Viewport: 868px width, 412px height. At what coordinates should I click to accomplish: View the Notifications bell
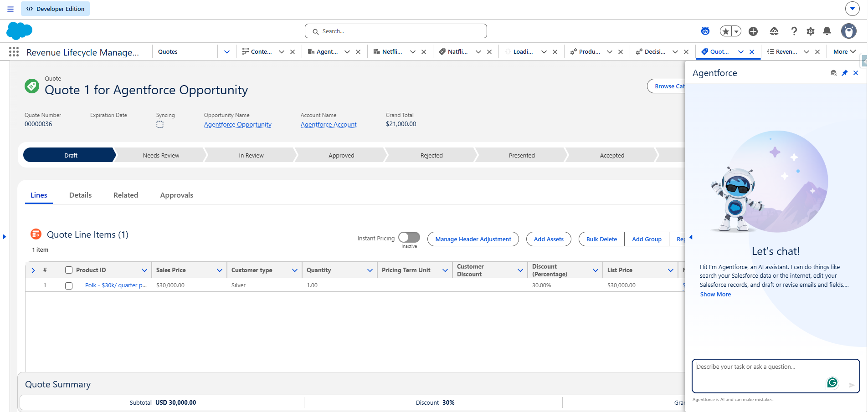coord(827,31)
